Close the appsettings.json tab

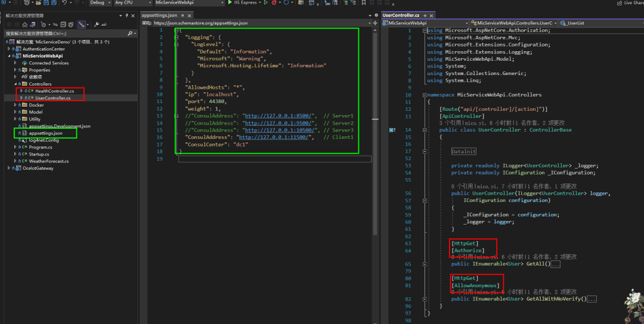pos(190,15)
